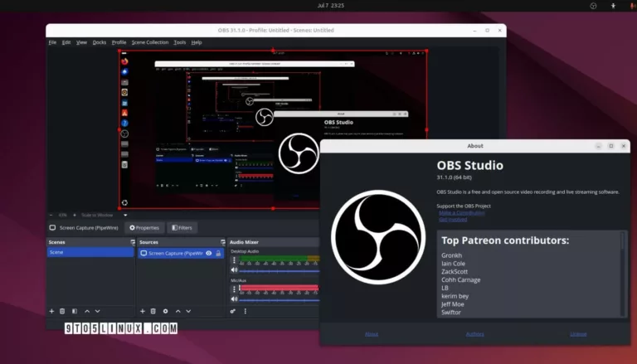
Task: Toggle visibility eye of Screen Capture source
Action: [x=209, y=253]
